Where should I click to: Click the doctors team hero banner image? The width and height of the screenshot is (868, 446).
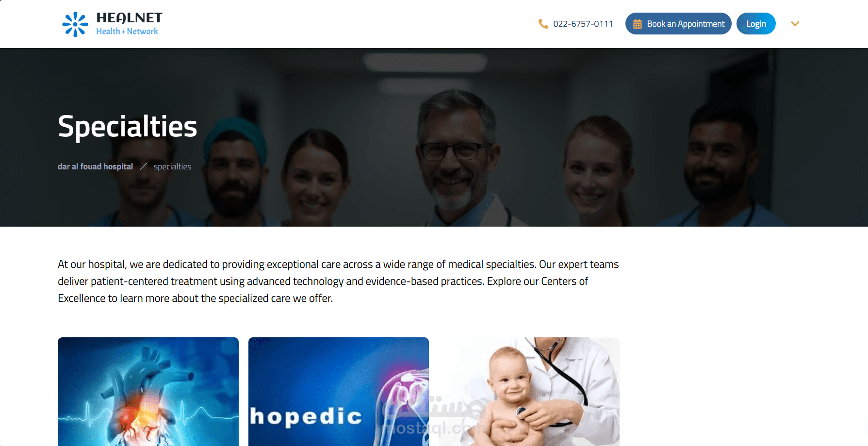(x=434, y=137)
